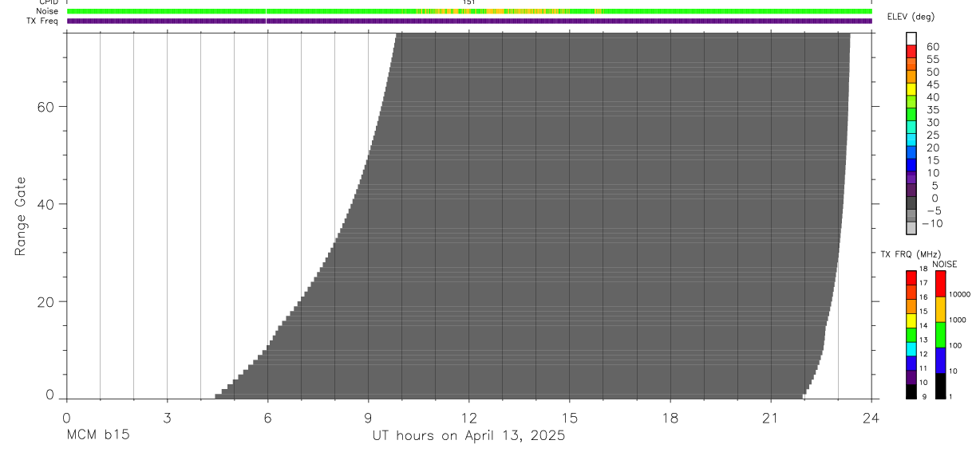Click the '10000' label on NOISE colorbar

(960, 294)
